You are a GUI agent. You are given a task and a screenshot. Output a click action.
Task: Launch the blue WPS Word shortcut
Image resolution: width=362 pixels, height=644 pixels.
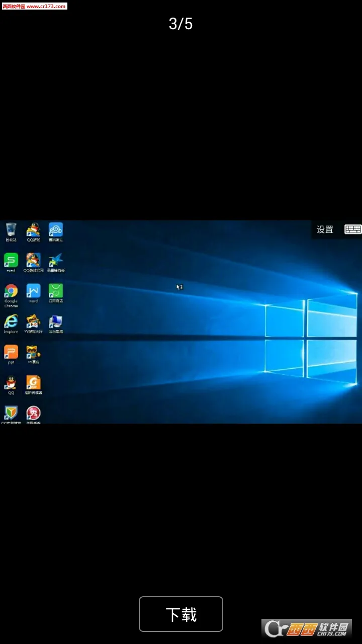[33, 292]
